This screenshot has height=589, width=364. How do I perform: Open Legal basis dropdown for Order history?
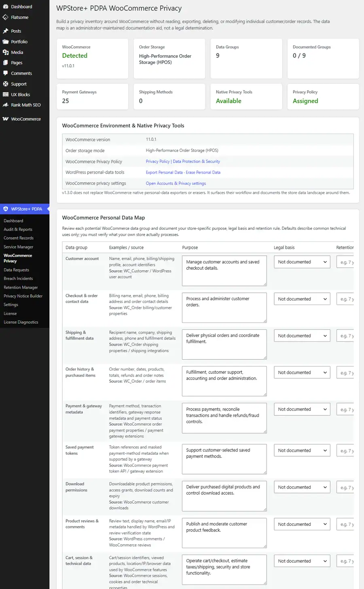(x=303, y=373)
